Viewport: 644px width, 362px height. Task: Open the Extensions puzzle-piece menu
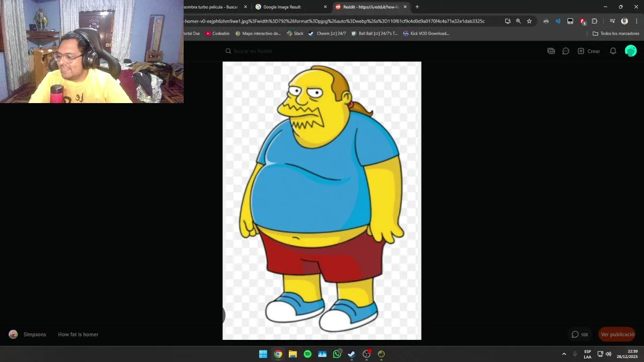pyautogui.click(x=595, y=21)
